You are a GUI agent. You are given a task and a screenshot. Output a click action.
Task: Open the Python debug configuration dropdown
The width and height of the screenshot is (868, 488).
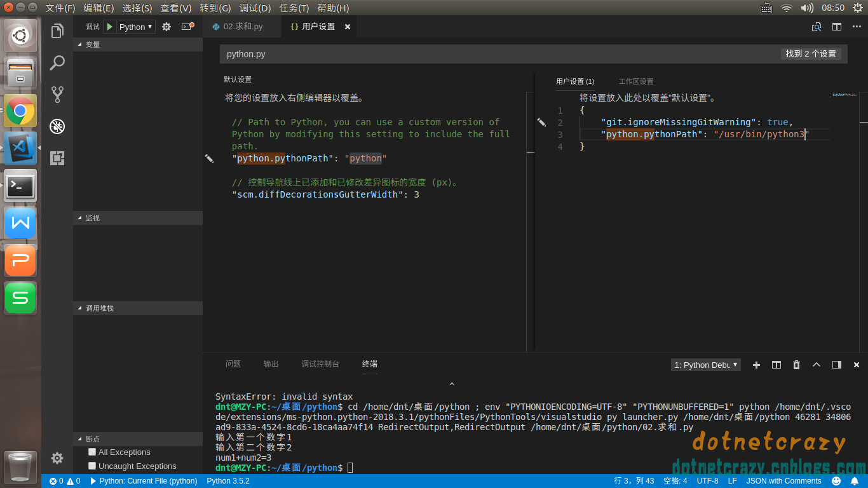point(136,27)
